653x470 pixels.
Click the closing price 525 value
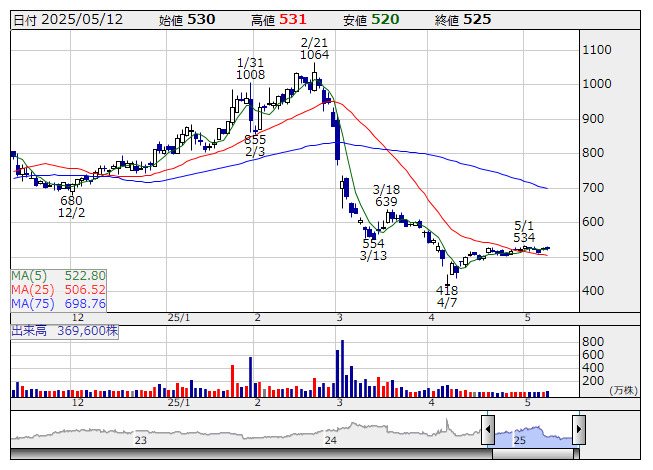pyautogui.click(x=477, y=20)
